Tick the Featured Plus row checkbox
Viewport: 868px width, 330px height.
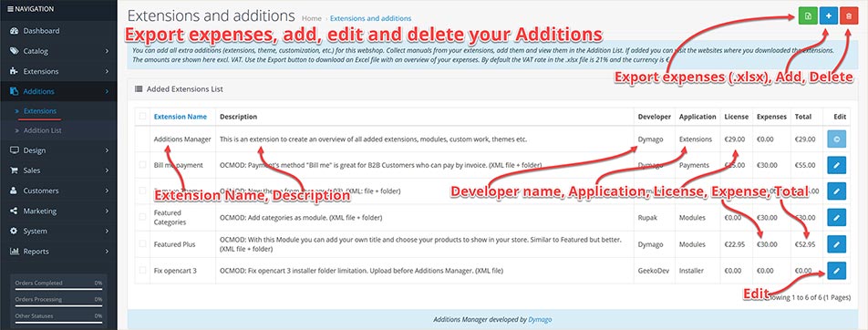143,244
